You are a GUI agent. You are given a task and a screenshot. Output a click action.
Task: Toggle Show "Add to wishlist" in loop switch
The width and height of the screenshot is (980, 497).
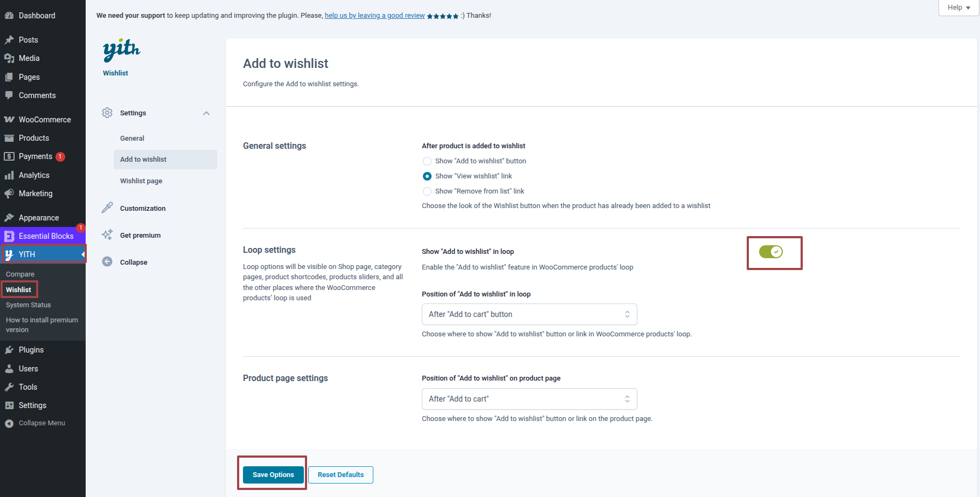tap(771, 252)
